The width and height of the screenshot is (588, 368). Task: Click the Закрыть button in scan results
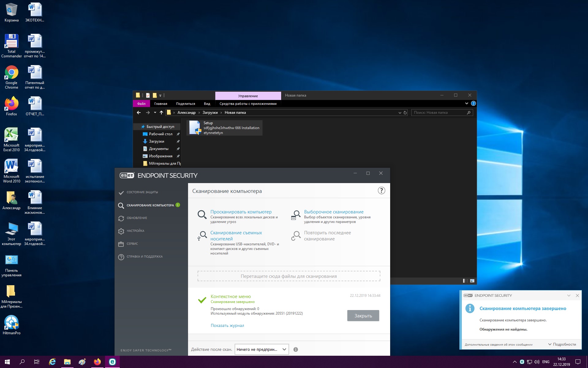pyautogui.click(x=363, y=316)
